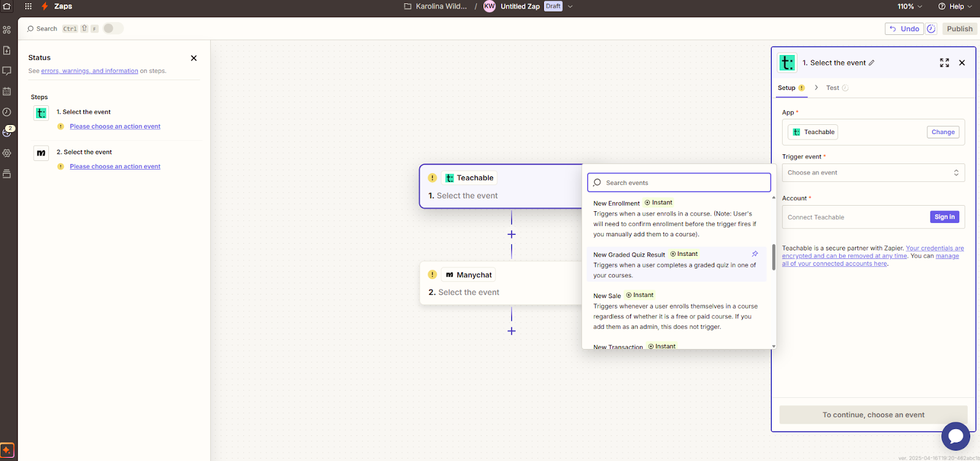Click the Sign in button for Teachable
The width and height of the screenshot is (980, 461).
(x=944, y=217)
